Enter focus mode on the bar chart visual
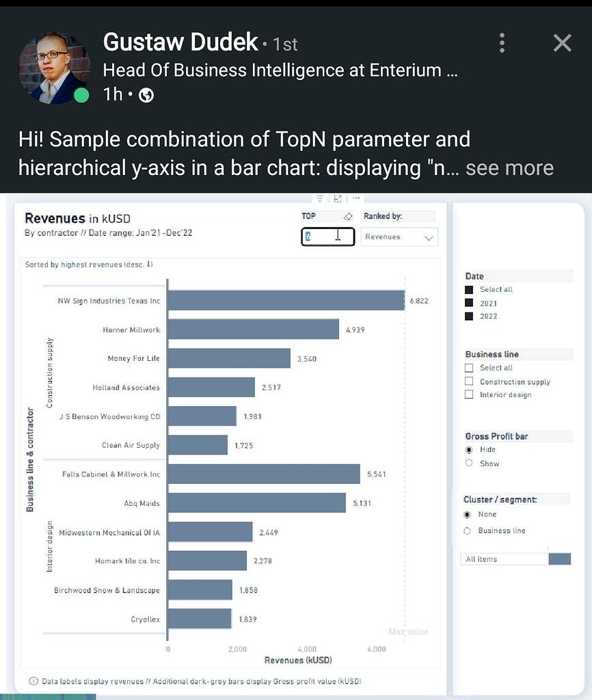Viewport: 592px width, 700px height. 338,198
